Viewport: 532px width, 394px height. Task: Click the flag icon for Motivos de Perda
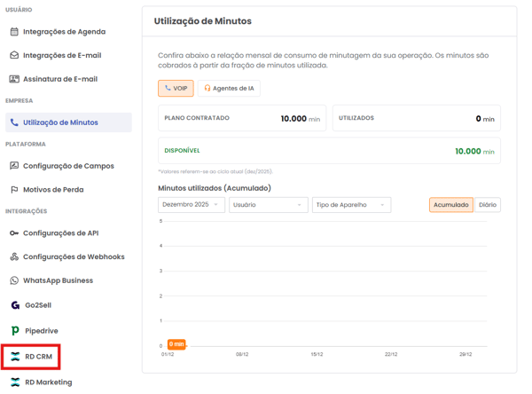click(14, 189)
